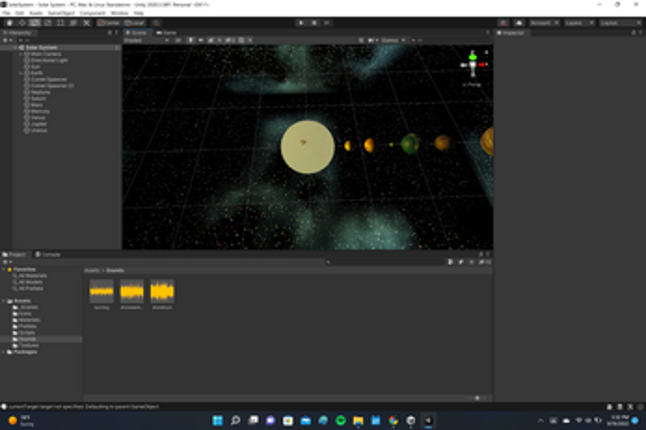Expand the Main Camera object
This screenshot has width=646, height=430.
[x=21, y=54]
